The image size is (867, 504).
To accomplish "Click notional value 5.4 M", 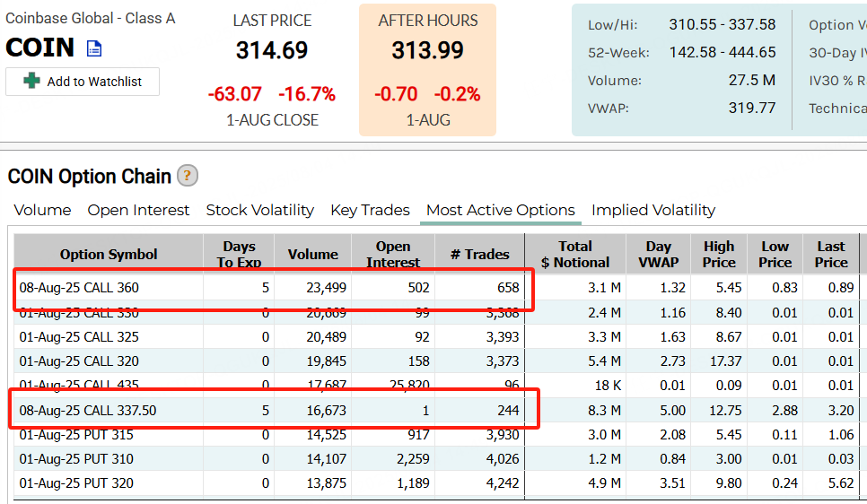I will 604,361.
